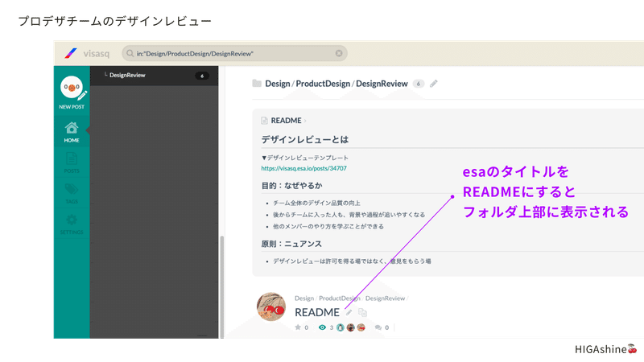Open the README title link in the panel

pyautogui.click(x=287, y=120)
